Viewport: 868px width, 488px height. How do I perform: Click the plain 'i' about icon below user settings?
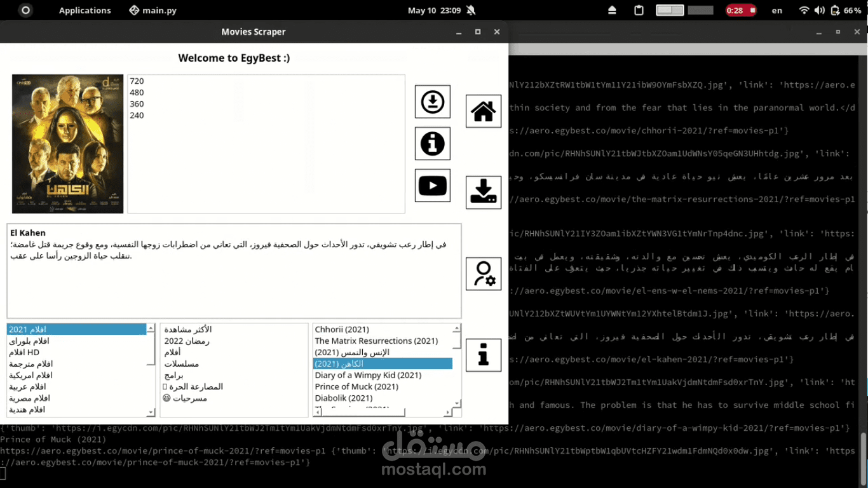[484, 355]
